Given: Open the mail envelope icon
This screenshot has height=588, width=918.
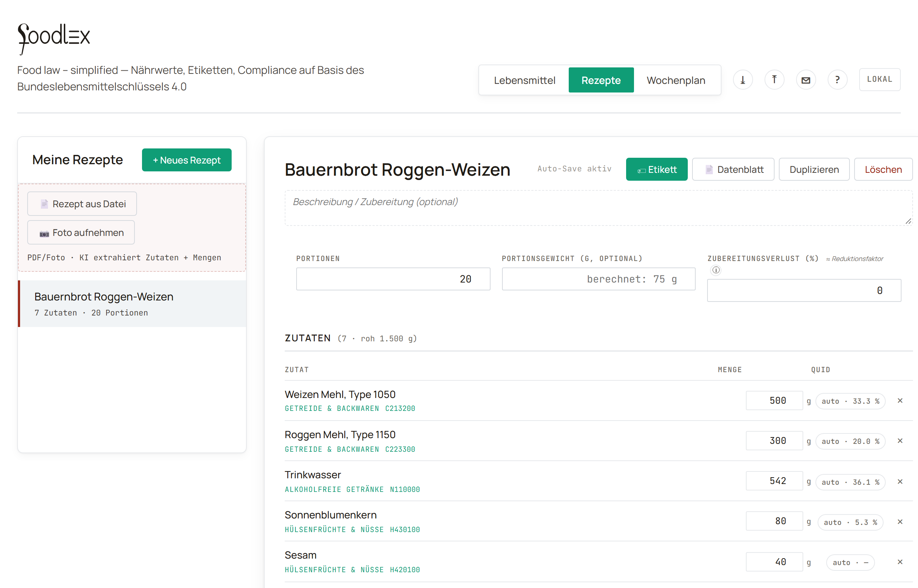Looking at the screenshot, I should 806,80.
